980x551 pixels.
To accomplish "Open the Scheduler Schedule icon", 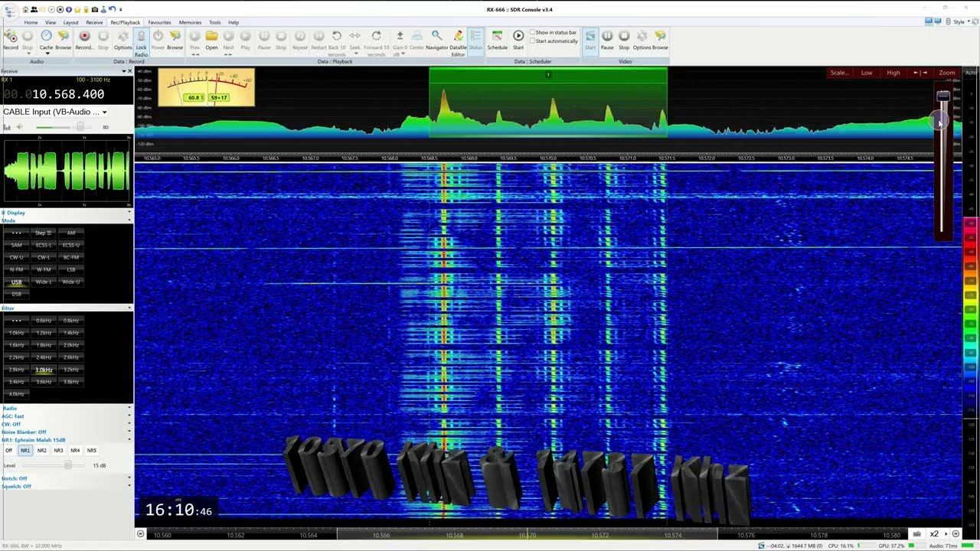I will (497, 36).
